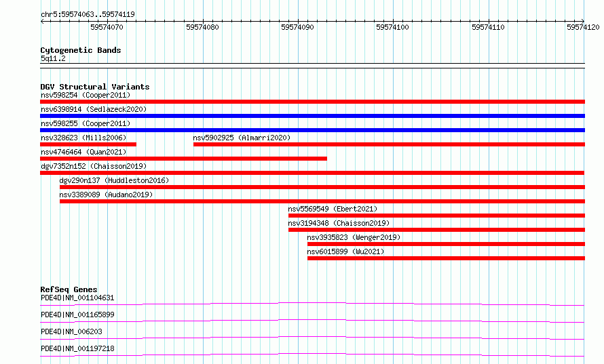
Task: Click ruler position 59574110
Action: pos(488,27)
